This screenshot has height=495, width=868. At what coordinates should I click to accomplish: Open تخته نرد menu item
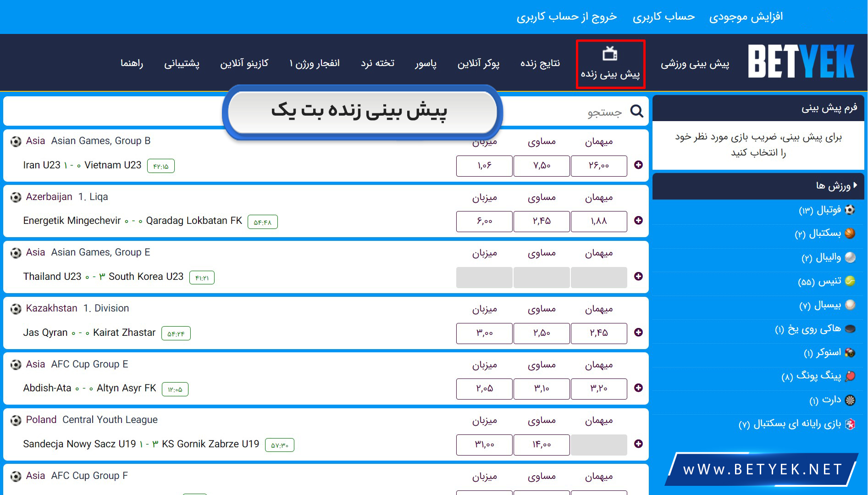tap(377, 63)
